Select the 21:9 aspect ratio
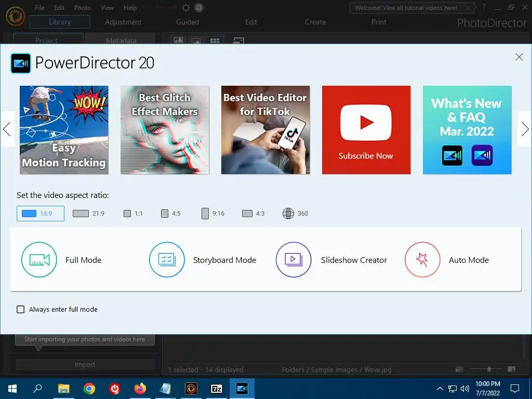 88,214
